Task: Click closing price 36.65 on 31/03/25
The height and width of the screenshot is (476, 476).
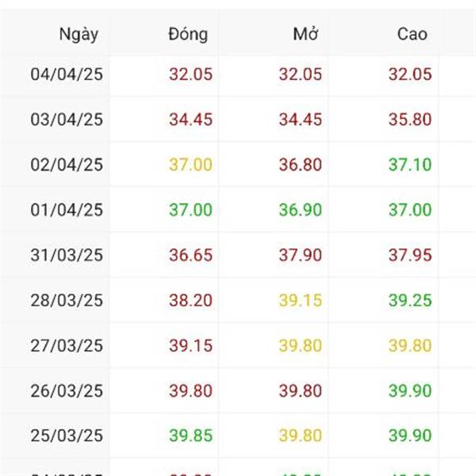Action: 190,255
